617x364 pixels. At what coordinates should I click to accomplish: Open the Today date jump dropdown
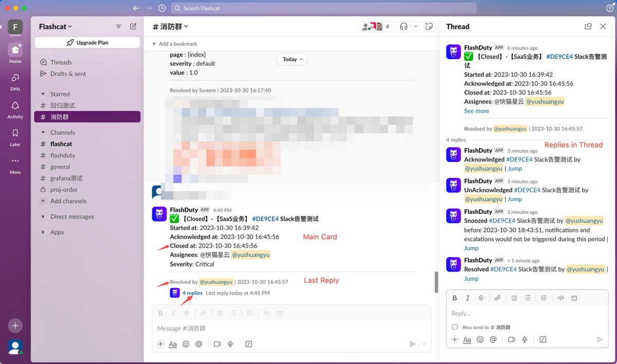292,59
